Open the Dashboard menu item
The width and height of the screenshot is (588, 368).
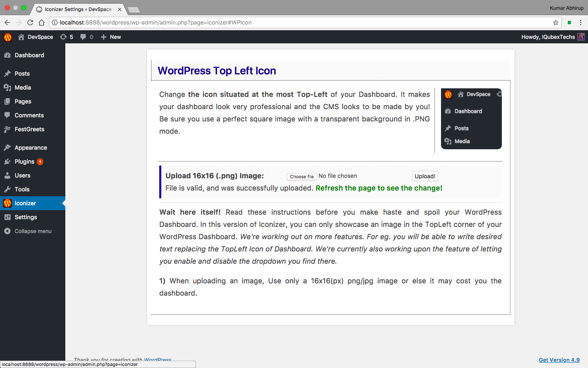point(33,55)
